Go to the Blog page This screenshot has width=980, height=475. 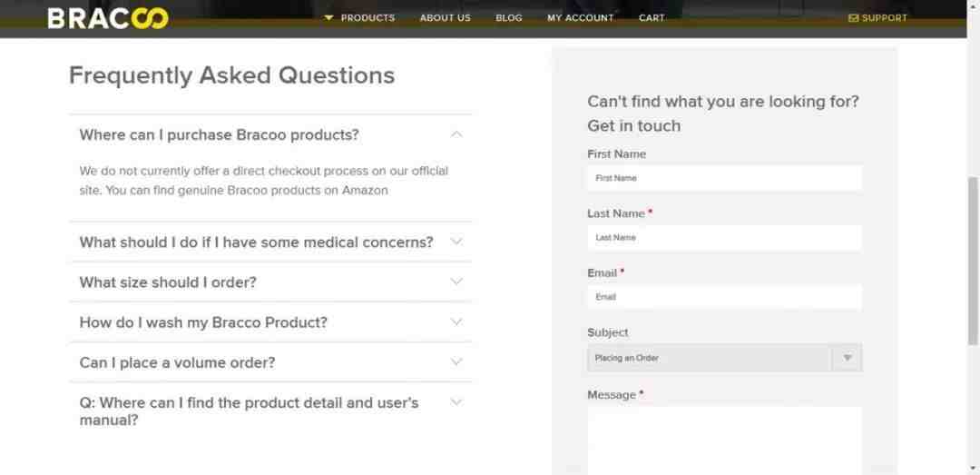(509, 18)
